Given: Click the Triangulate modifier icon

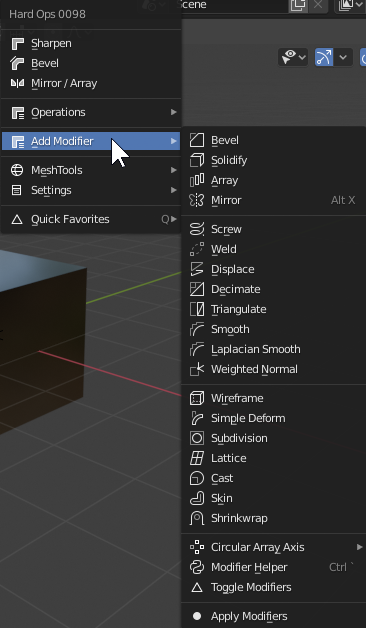Looking at the screenshot, I should pos(197,309).
